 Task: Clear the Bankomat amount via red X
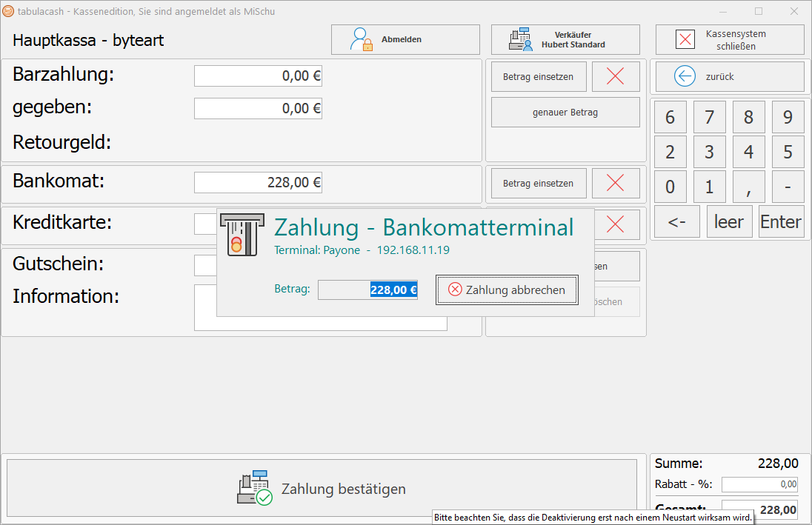(616, 183)
